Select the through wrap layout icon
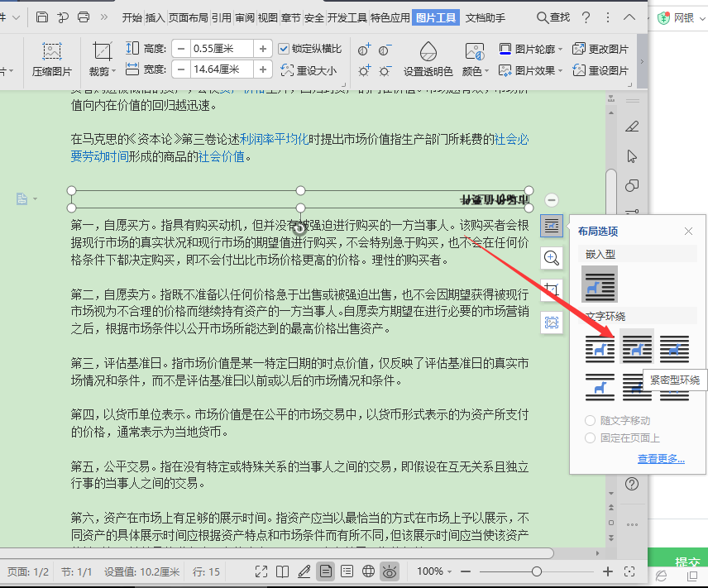The image size is (708, 588). pos(674,349)
